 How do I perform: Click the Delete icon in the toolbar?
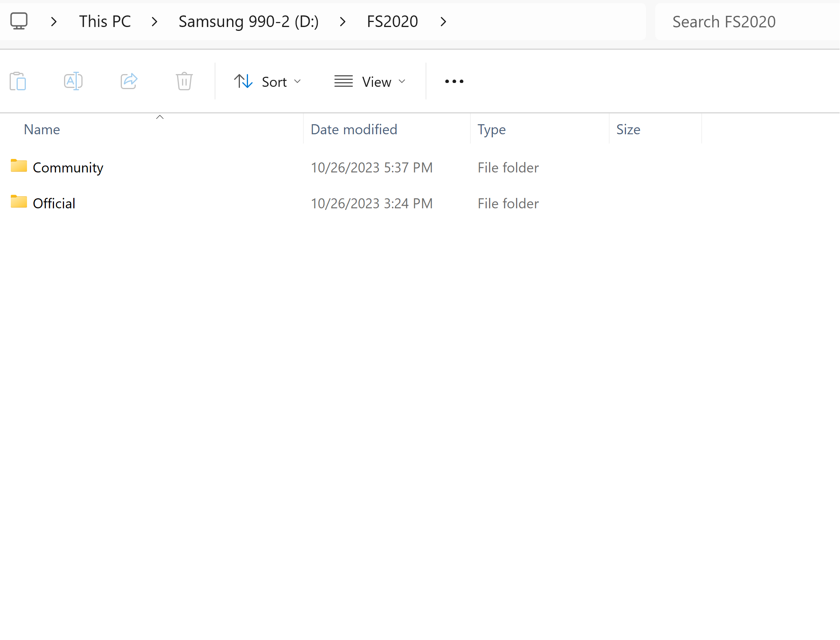click(184, 81)
